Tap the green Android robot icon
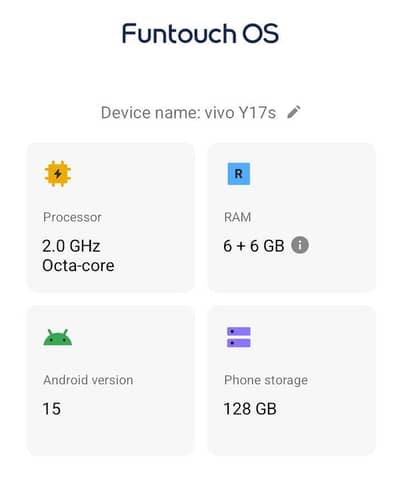Image resolution: width=400 pixels, height=477 pixels. pos(58,337)
